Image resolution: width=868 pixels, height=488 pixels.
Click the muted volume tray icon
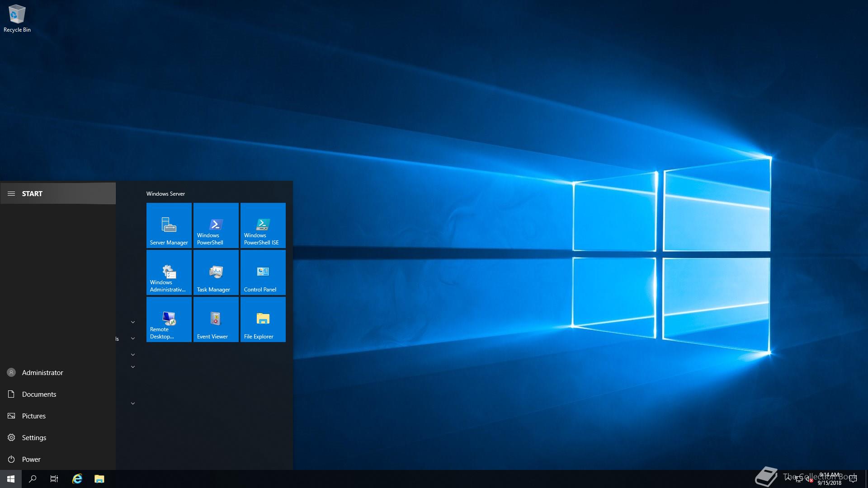[809, 479]
